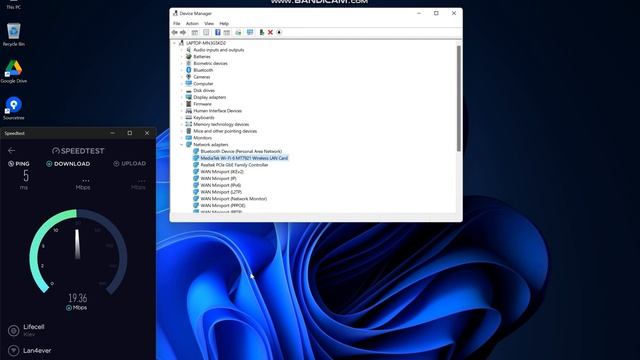This screenshot has width=640, height=360.
Task: Select WAN Miniport (IKEv2)
Action: pyautogui.click(x=222, y=172)
